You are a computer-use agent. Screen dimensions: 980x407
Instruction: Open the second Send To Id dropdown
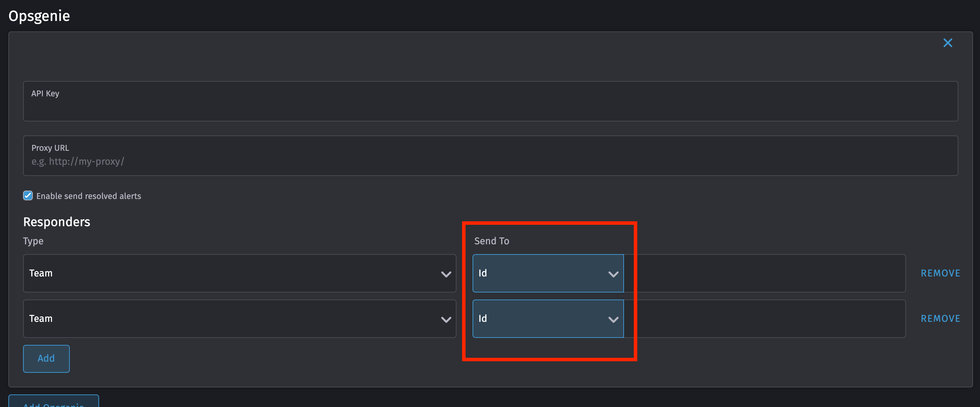(x=548, y=319)
